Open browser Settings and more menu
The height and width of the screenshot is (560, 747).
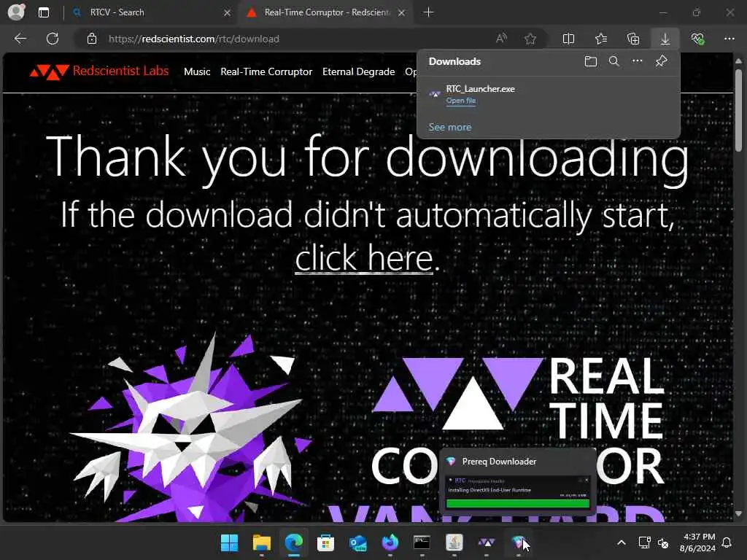(x=729, y=39)
